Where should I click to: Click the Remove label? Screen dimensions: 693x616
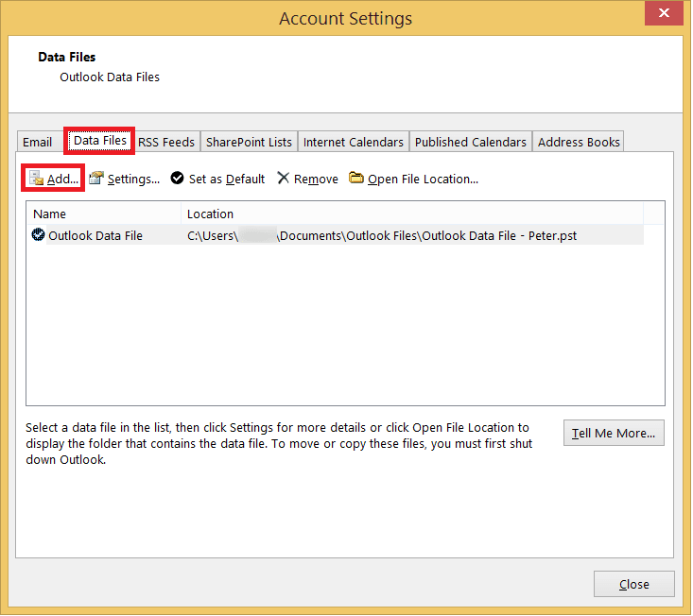316,180
